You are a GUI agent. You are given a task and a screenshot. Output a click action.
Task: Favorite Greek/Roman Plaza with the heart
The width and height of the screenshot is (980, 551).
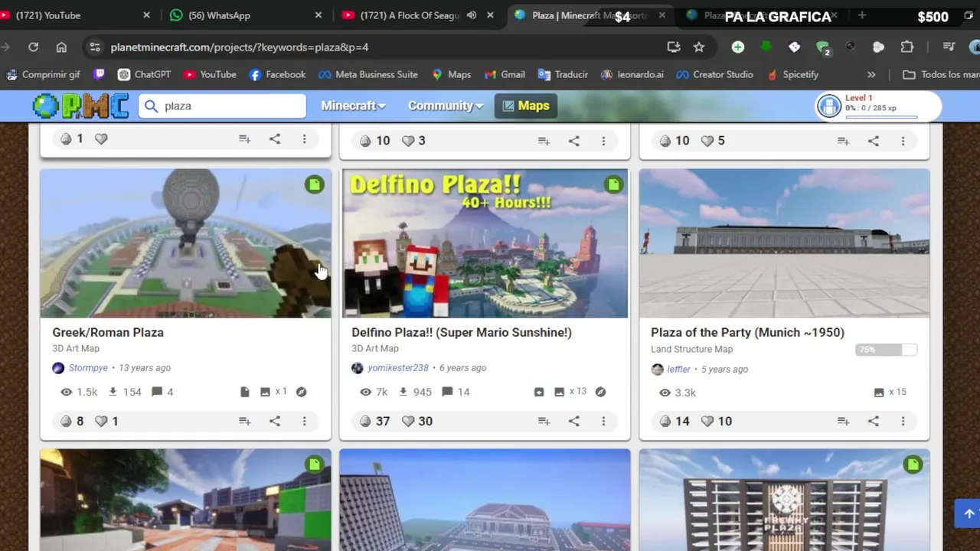pyautogui.click(x=101, y=421)
